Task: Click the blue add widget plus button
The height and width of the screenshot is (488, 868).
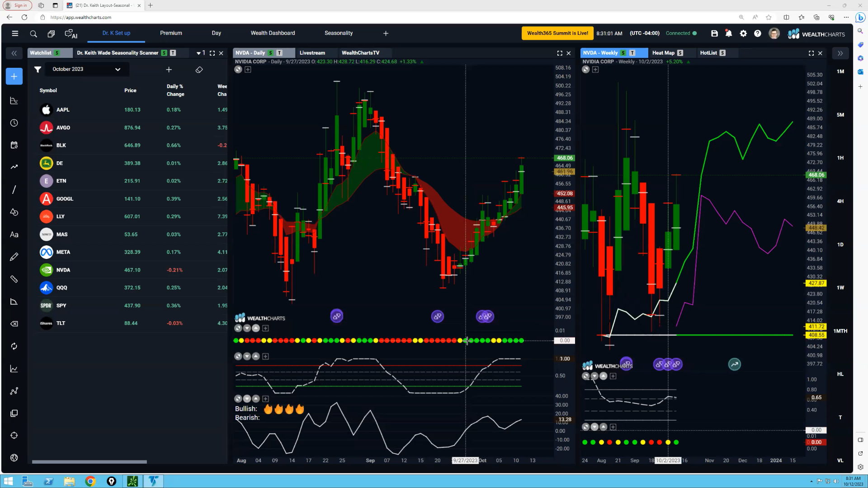Action: click(14, 76)
